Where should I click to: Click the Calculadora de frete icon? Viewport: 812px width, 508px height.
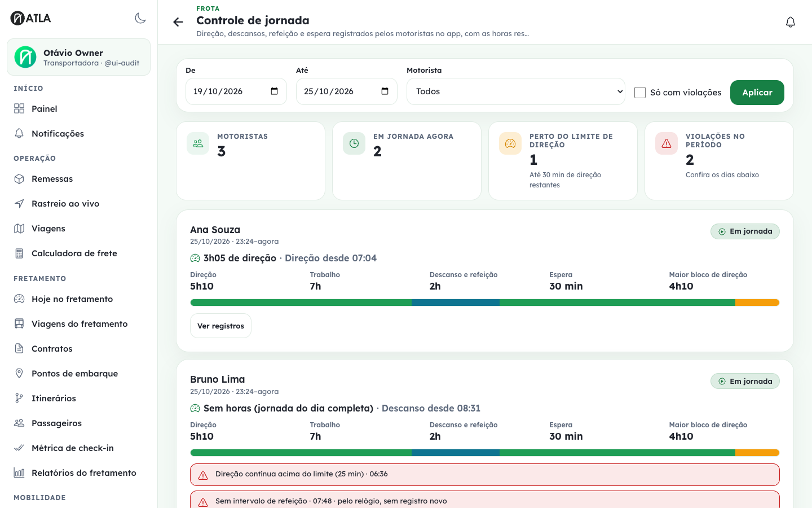point(19,253)
